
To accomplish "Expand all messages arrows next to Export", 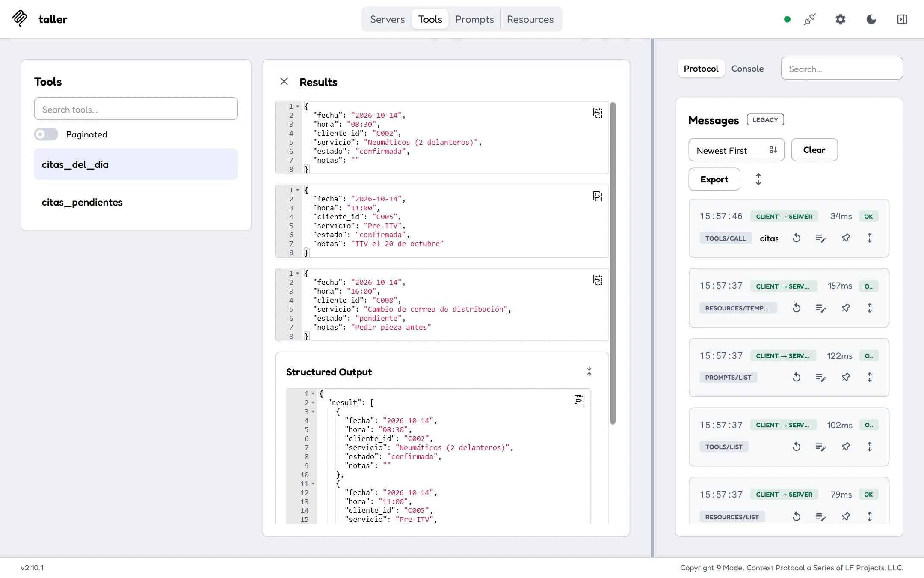I will coord(758,179).
